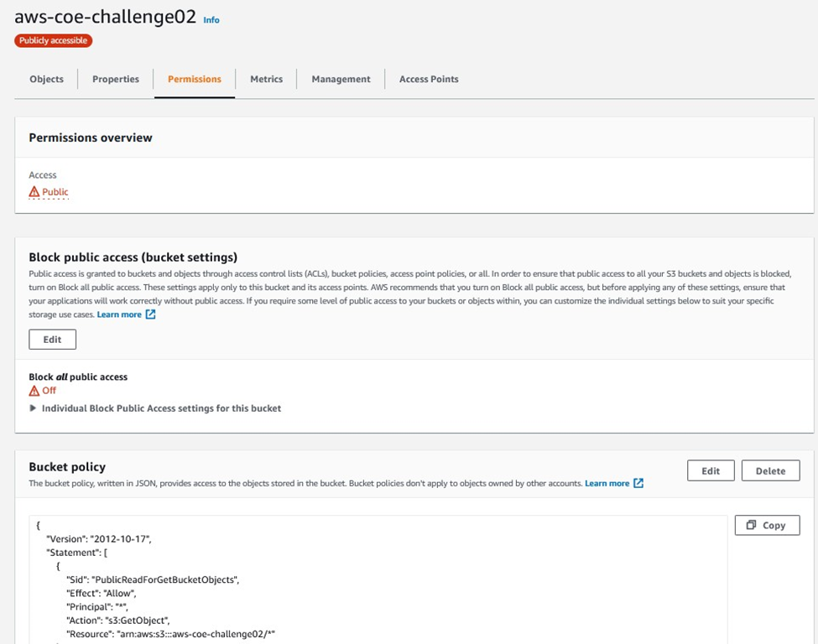Click the aws-coe-challenge02 bucket title
The height and width of the screenshot is (644, 818).
coord(106,17)
